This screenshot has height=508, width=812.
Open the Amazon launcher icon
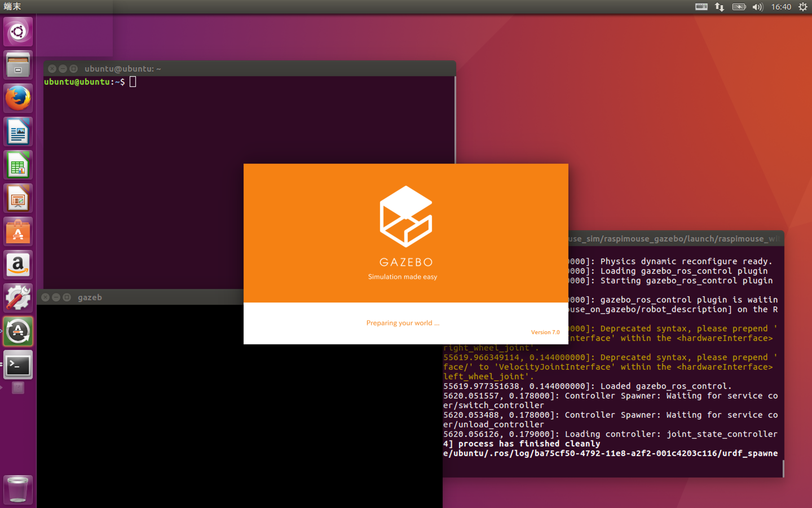[x=18, y=265]
